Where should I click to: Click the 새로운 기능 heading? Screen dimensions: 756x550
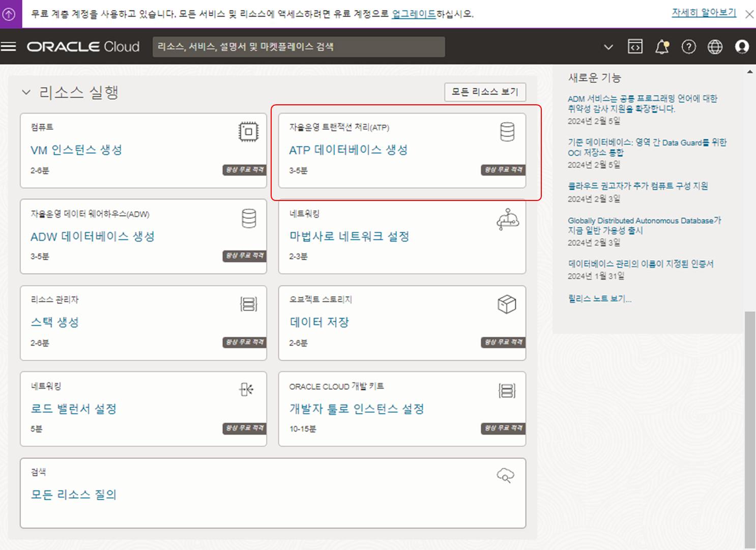(x=594, y=78)
